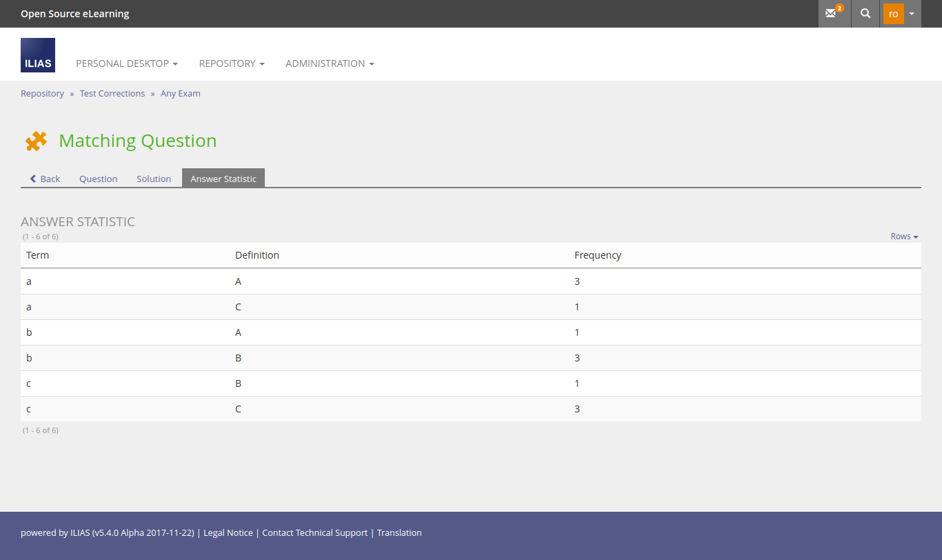Go back using the Back tab
The height and width of the screenshot is (560, 942).
coord(45,179)
